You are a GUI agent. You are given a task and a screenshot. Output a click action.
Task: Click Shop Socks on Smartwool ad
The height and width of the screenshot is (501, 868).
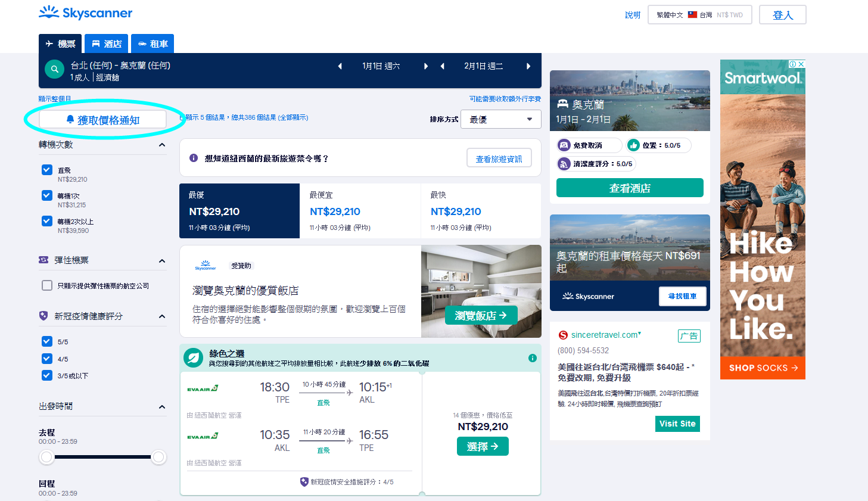click(x=763, y=368)
